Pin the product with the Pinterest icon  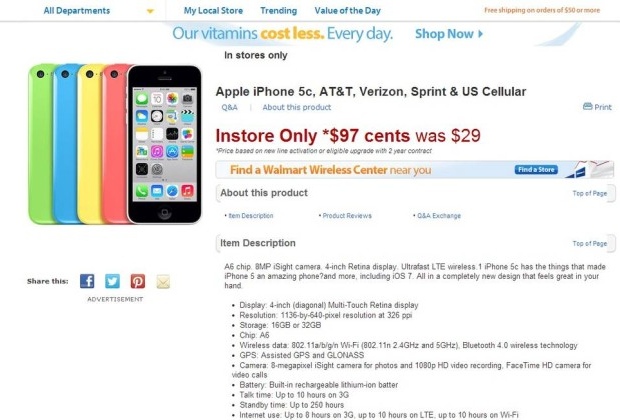pyautogui.click(x=138, y=281)
